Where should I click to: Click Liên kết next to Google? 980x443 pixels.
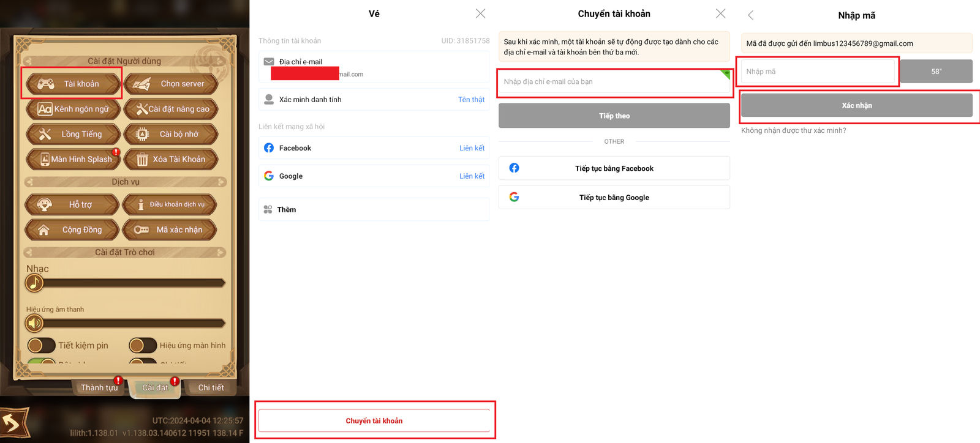tap(472, 176)
